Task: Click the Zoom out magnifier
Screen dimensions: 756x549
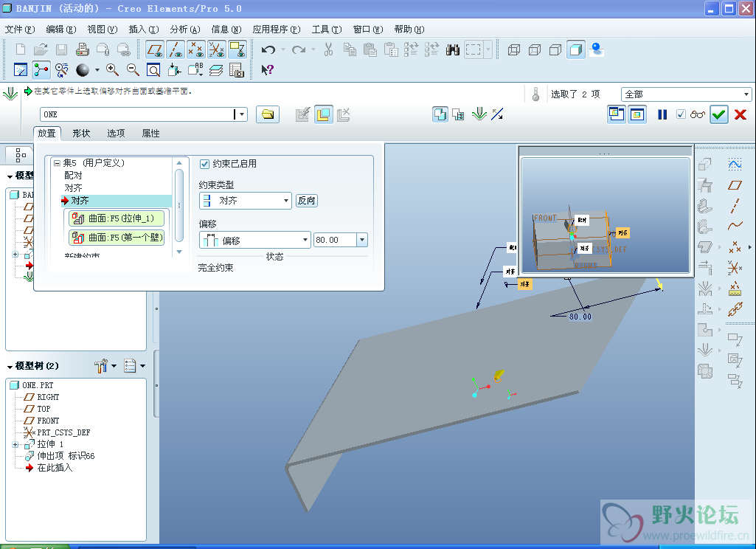Action: coord(133,70)
